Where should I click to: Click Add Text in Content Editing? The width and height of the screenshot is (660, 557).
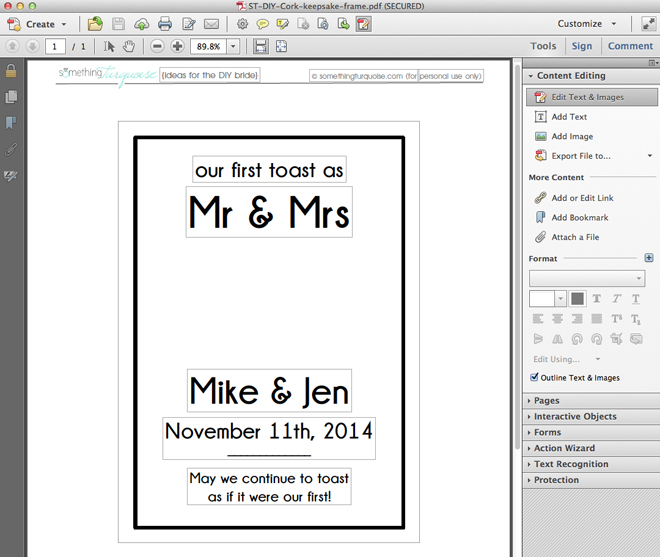(569, 117)
